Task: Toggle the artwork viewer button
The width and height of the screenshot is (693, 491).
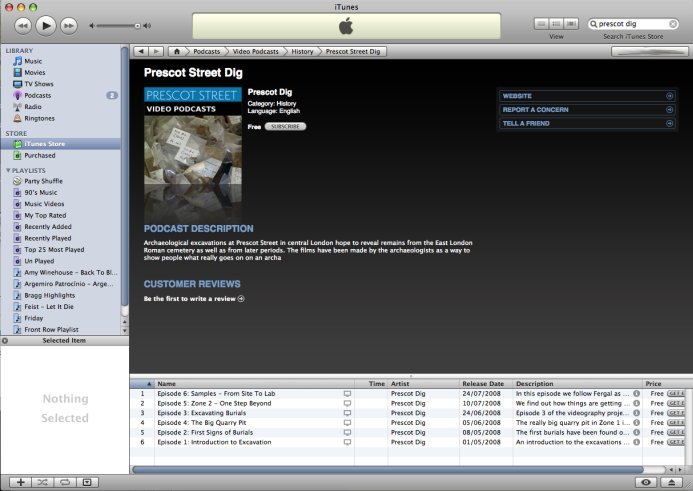Action: coord(87,482)
